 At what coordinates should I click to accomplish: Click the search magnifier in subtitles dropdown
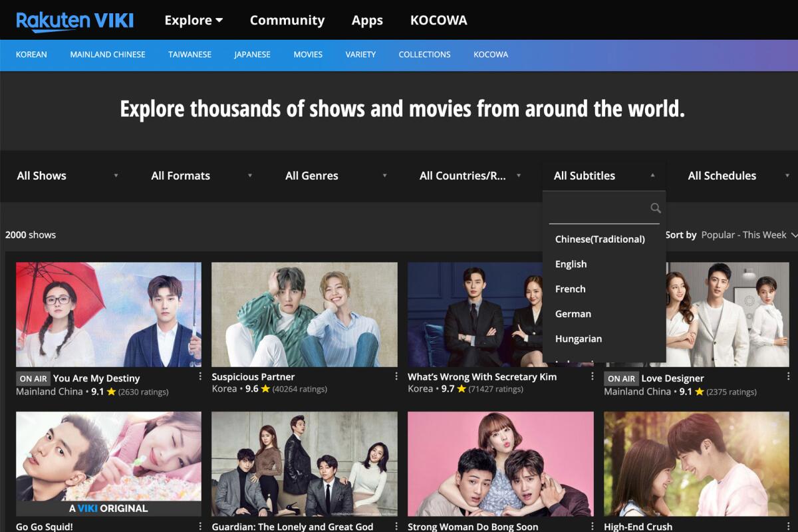coord(656,208)
